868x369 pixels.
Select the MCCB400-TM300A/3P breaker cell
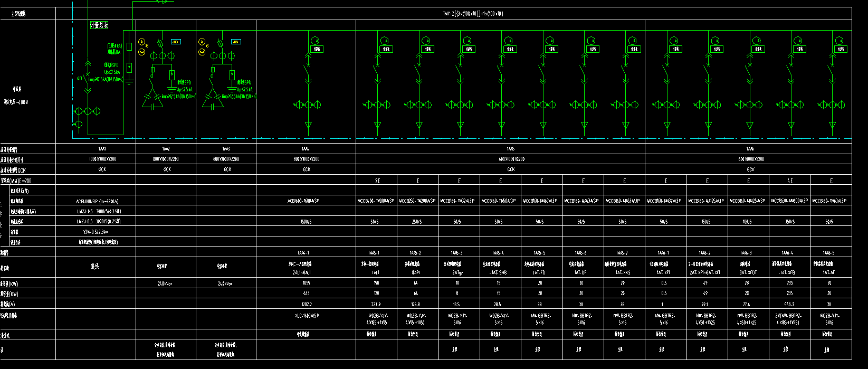376,201
